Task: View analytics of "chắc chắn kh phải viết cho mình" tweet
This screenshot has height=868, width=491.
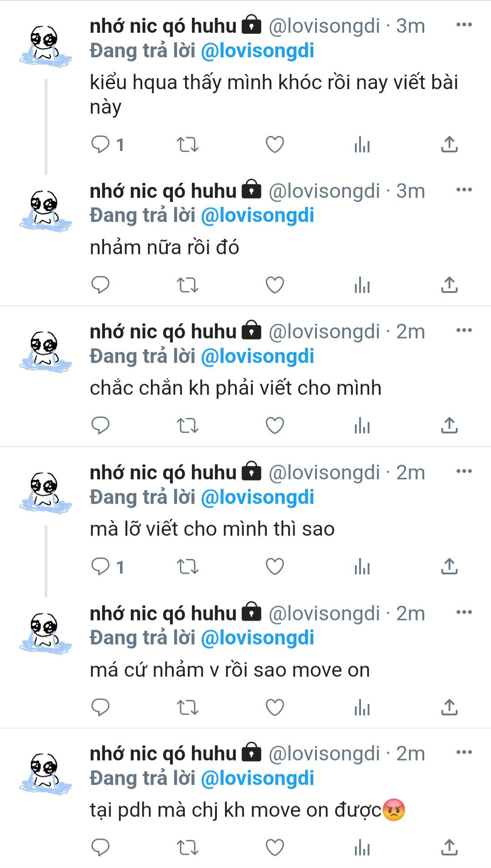Action: coord(362,426)
